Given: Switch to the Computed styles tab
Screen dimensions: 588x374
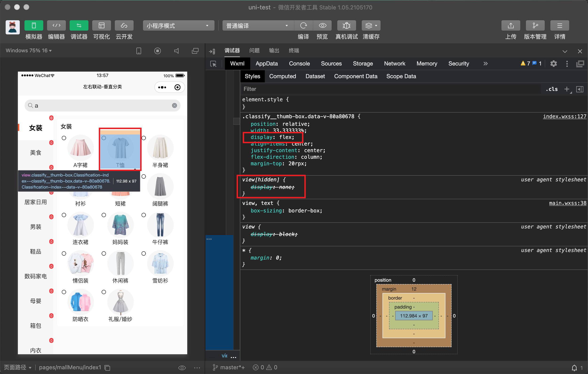Looking at the screenshot, I should pos(282,76).
